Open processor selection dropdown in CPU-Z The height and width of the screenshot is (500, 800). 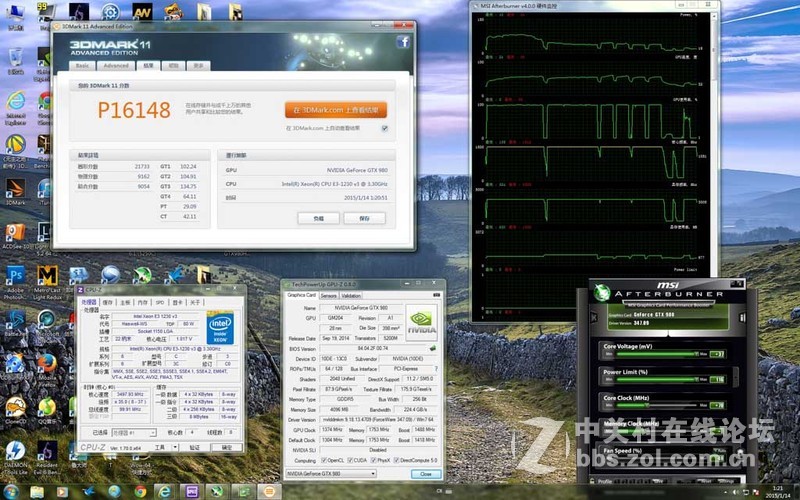coord(134,433)
